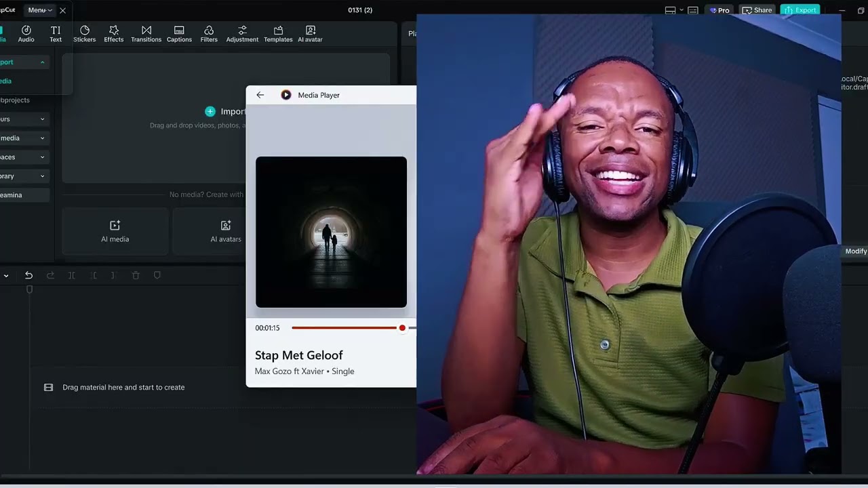Viewport: 868px width, 488px height.
Task: Click the timeline playhead marker
Action: pyautogui.click(x=29, y=289)
